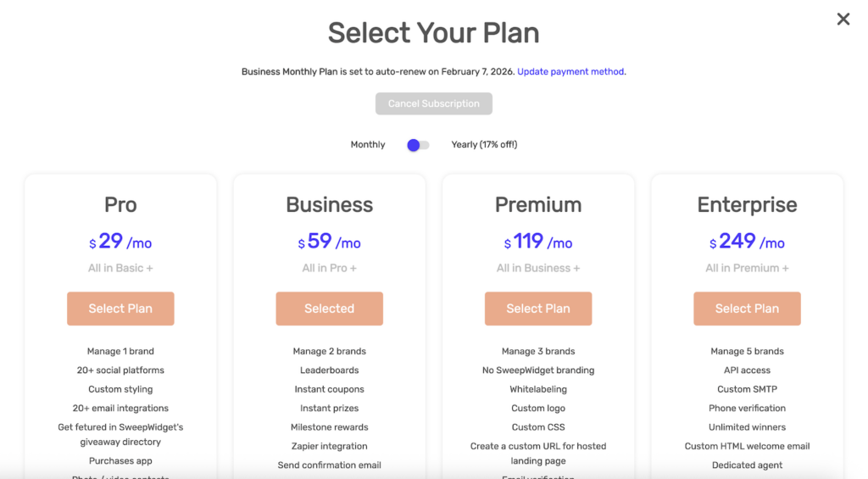Click the Business plan title
Viewport: 868px width, 479px height.
coord(329,205)
